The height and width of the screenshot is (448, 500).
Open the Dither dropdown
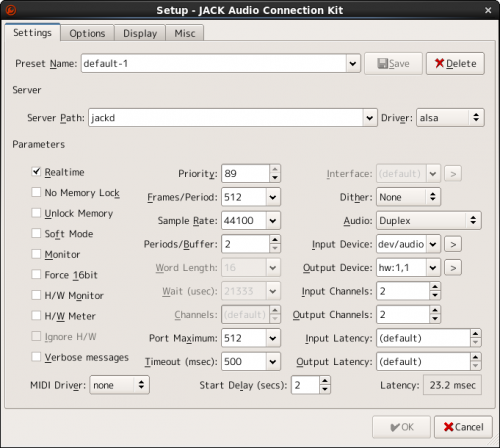[408, 197]
